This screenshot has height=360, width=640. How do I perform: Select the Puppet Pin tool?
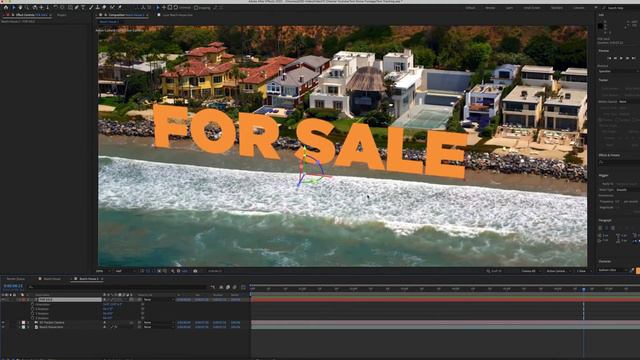tap(119, 7)
